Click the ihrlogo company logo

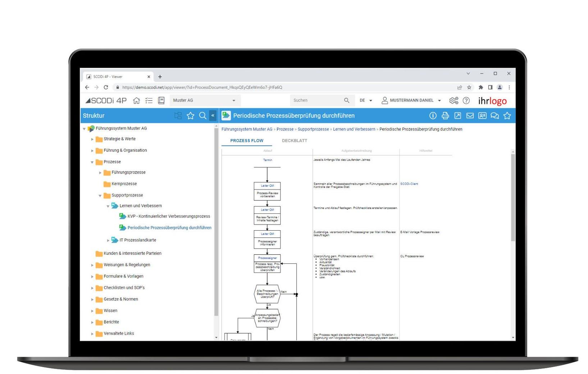tap(492, 101)
